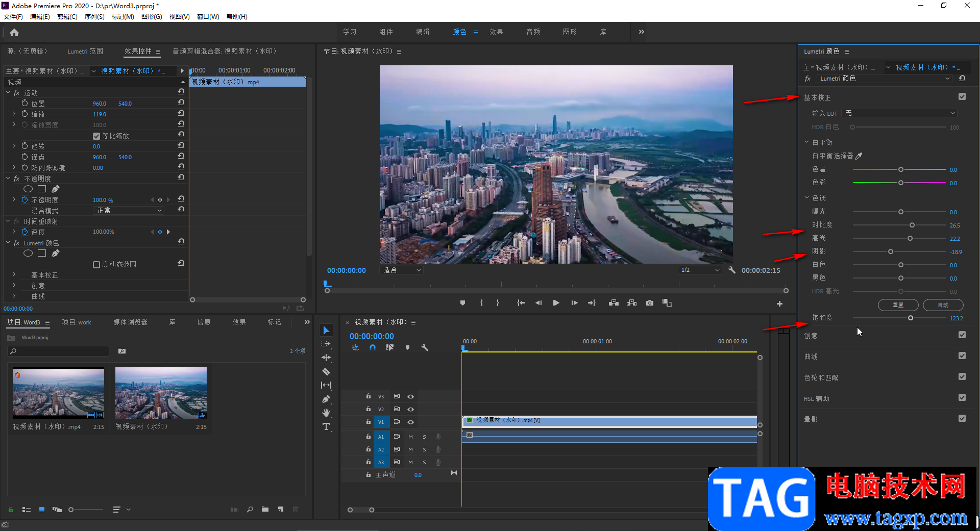The image size is (980, 531).
Task: Click the Play button in Program Monitor
Action: coord(556,303)
